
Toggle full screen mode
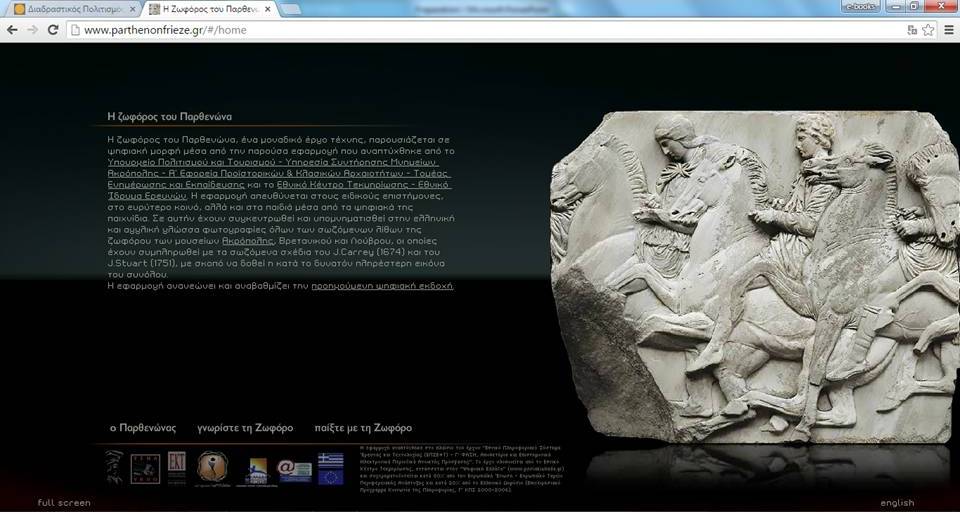64,503
